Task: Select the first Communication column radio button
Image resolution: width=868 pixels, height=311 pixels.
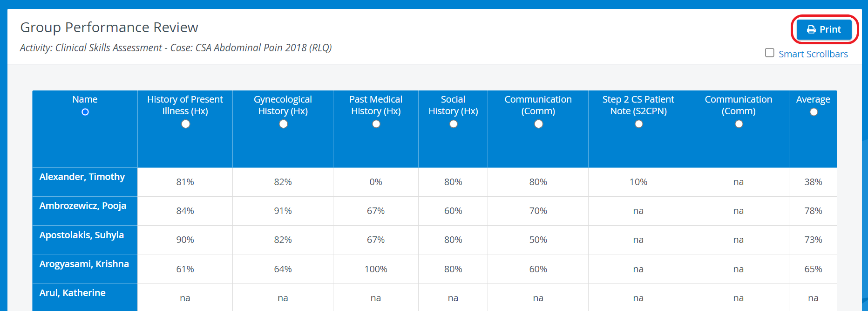Action: [x=538, y=124]
